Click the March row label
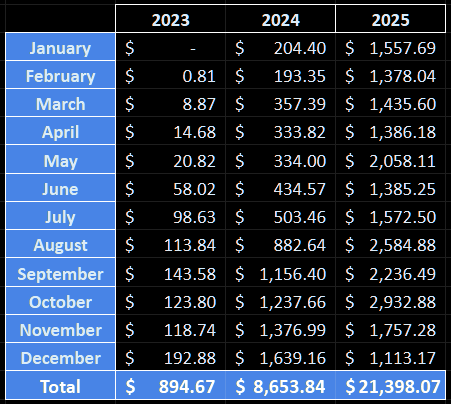This screenshot has width=451, height=404. coord(60,103)
